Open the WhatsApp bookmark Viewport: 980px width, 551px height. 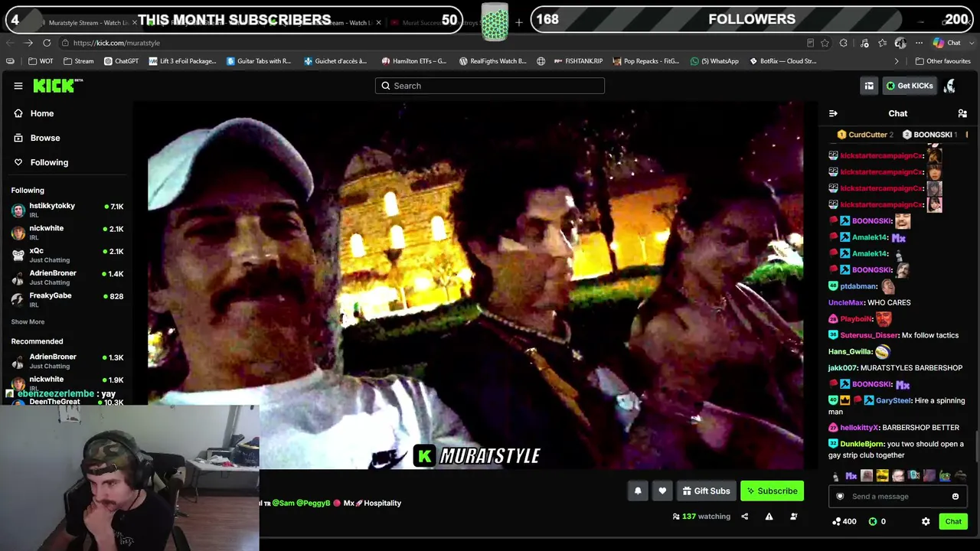[714, 61]
